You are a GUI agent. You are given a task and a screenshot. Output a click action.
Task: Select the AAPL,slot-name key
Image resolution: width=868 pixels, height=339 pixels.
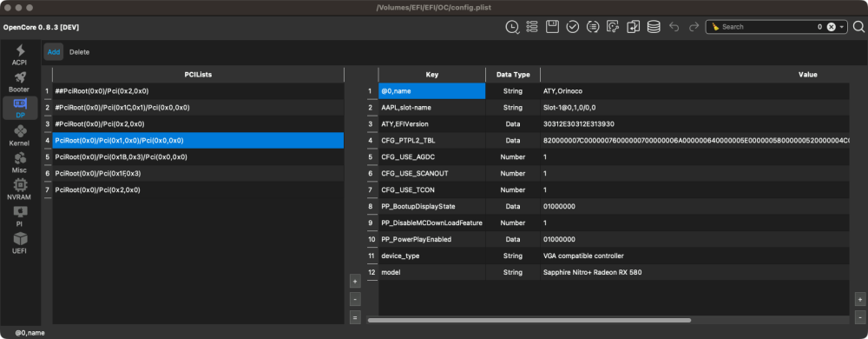[431, 108]
